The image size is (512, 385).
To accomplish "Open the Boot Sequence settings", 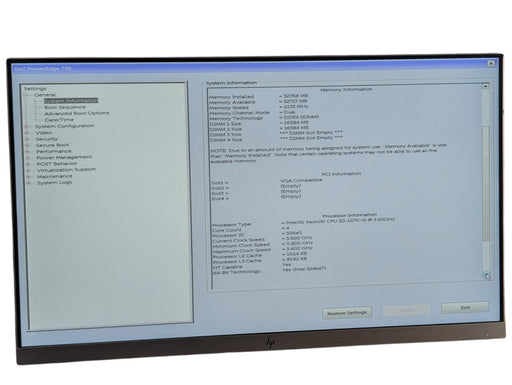I will point(65,107).
